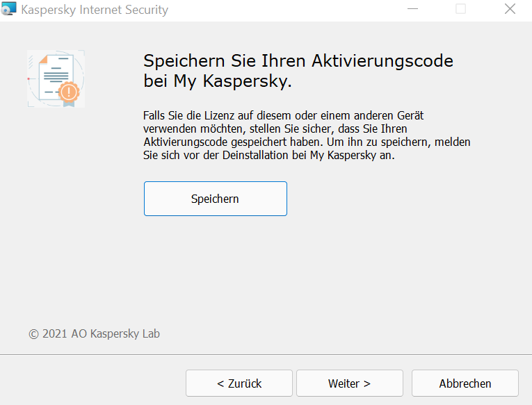Click the '© 2021 AO Kaspersky Lab' copyright text
This screenshot has height=405, width=532.
[x=95, y=333]
